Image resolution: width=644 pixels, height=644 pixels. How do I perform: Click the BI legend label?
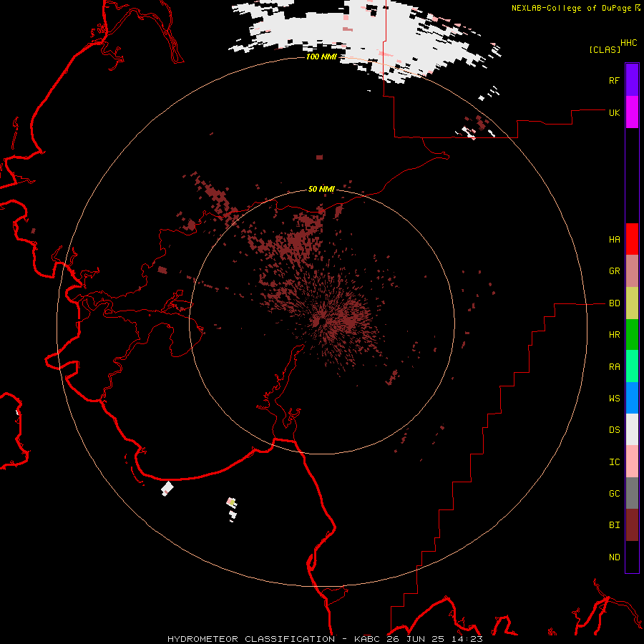coord(615,525)
